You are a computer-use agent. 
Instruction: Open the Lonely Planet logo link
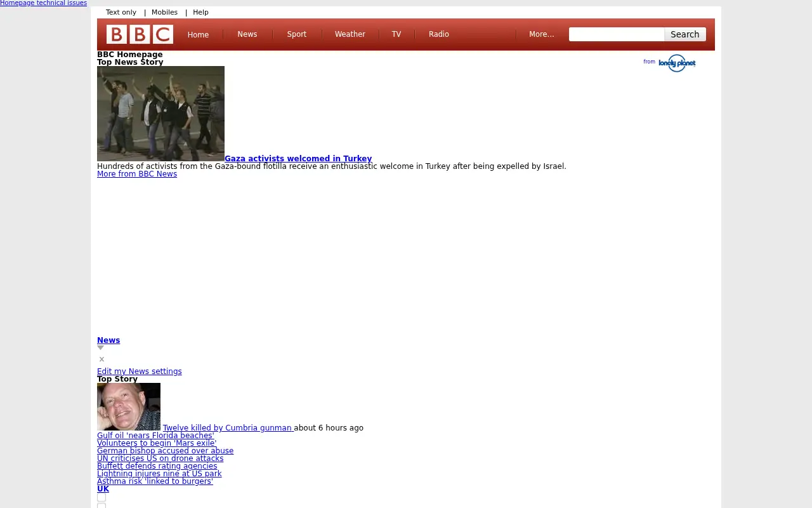677,63
